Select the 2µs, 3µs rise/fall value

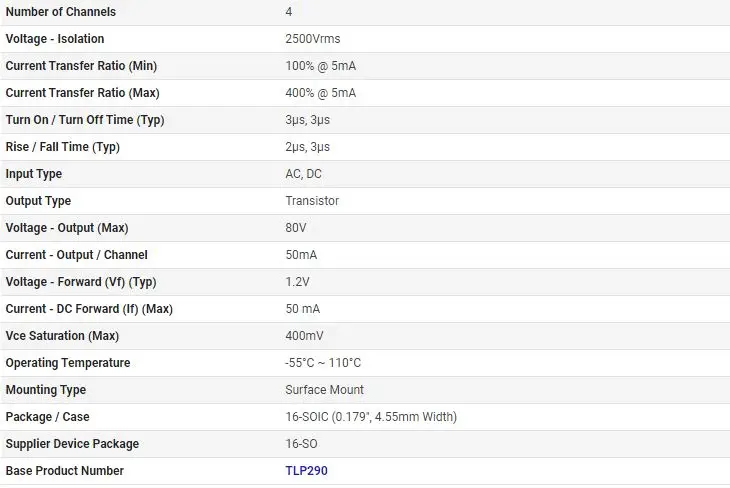(307, 147)
